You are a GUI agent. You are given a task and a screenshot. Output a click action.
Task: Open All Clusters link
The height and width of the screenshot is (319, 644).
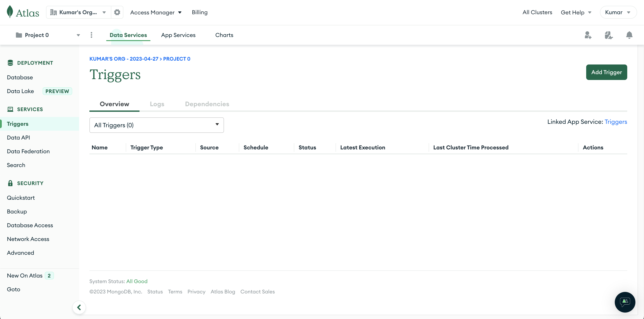(x=537, y=12)
